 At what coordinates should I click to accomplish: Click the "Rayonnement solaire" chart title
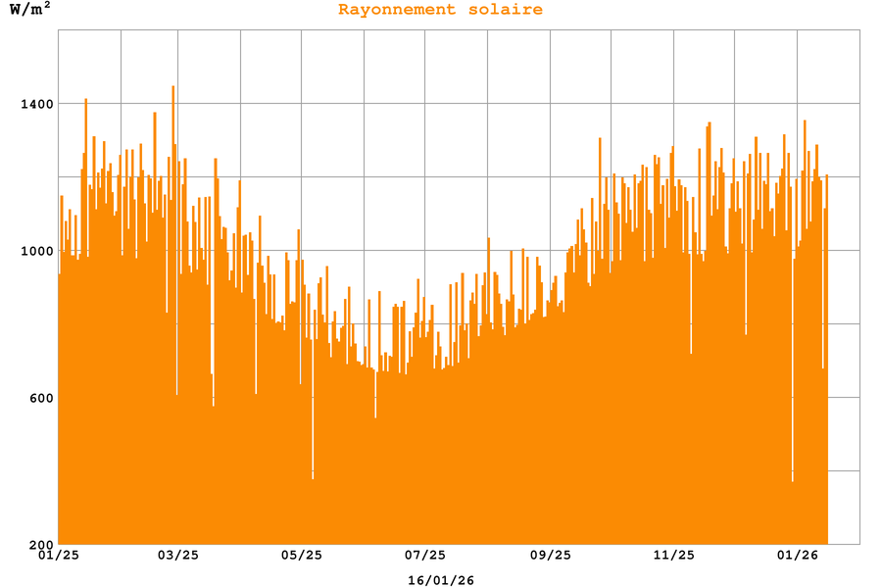point(440,10)
